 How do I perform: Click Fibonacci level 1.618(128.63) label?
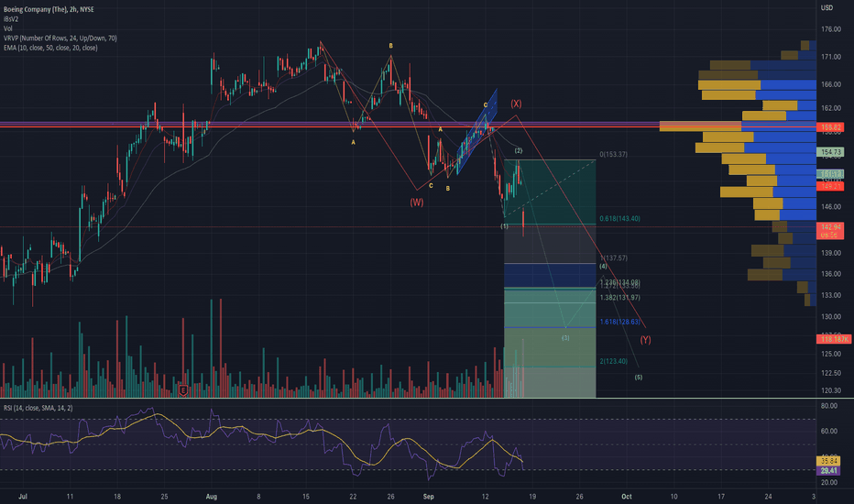click(619, 322)
